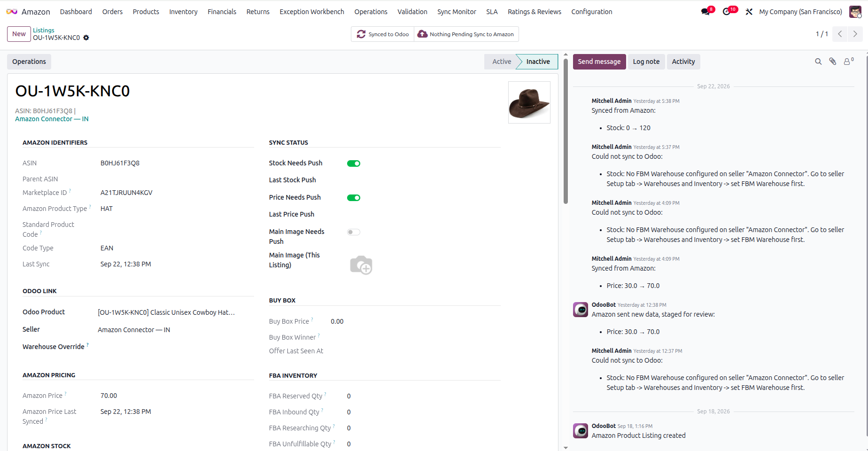The image size is (868, 451).
Task: Open the gear actions menu beside OU-1W5K-KNC0
Action: (86, 38)
